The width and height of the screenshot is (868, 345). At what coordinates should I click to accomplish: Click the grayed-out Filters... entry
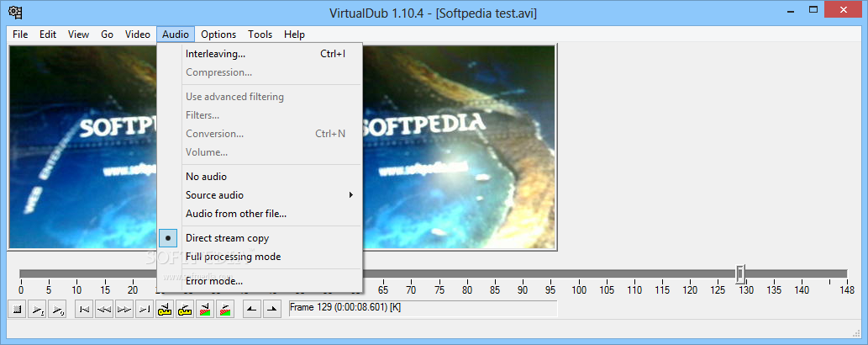[x=260, y=115]
